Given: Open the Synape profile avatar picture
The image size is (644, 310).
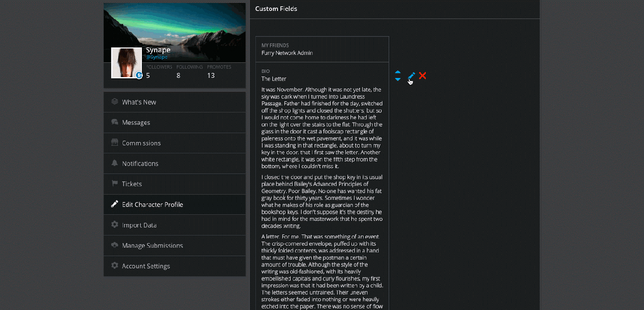Looking at the screenshot, I should (125, 62).
